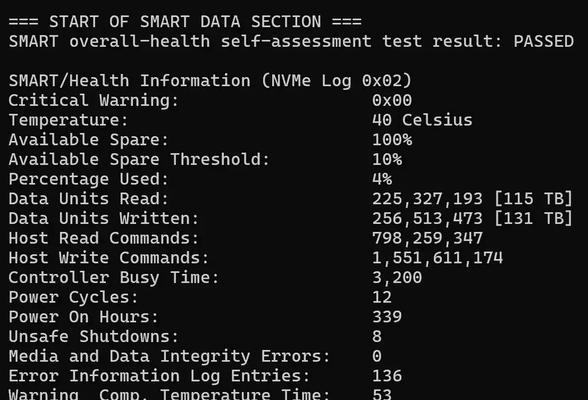The image size is (588, 400).
Task: Click the Controller Busy Time value 3,200
Action: [x=397, y=278]
